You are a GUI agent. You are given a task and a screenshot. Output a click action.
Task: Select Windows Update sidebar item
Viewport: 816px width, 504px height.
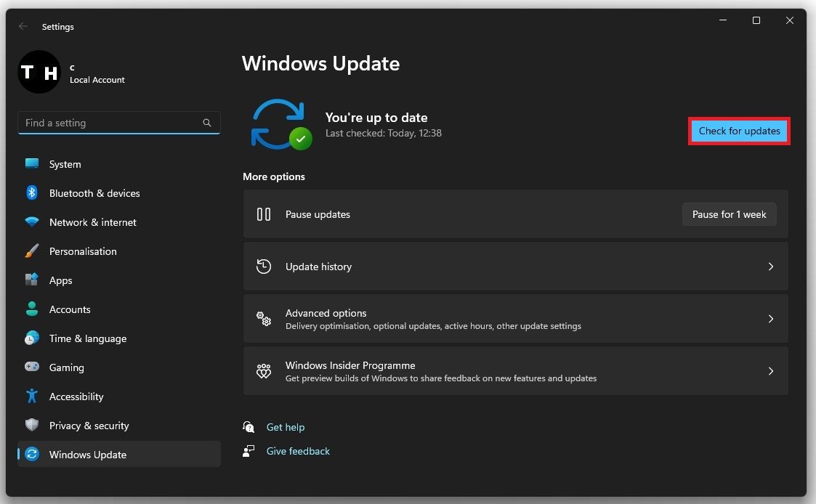point(87,455)
